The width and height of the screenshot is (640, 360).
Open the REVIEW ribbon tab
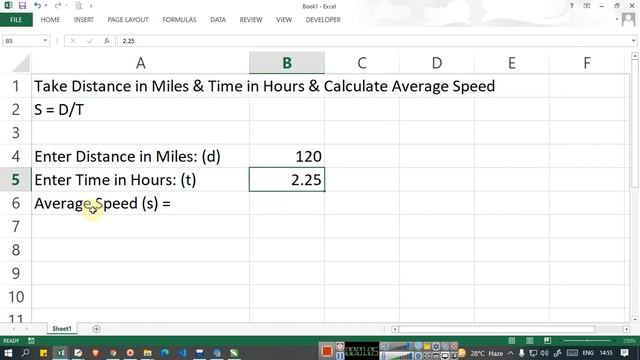coord(251,20)
